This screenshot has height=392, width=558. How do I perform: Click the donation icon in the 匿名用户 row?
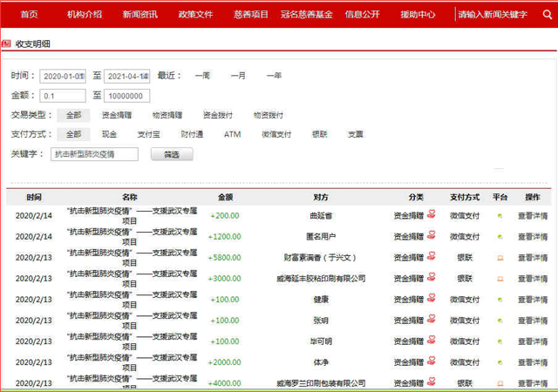(x=431, y=236)
